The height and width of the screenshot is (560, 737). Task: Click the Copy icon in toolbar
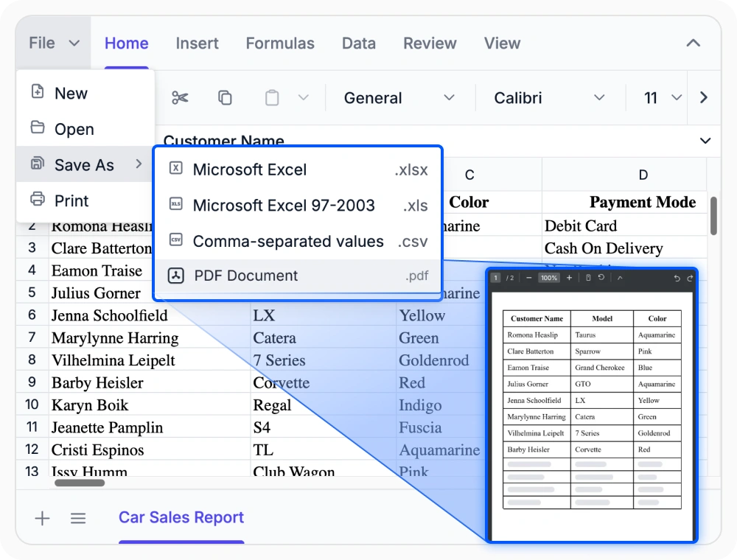click(x=225, y=98)
